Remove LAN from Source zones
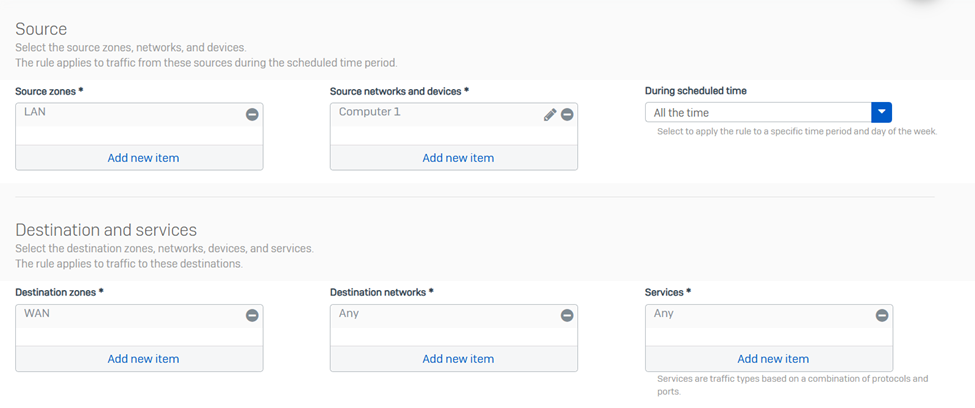 click(252, 115)
